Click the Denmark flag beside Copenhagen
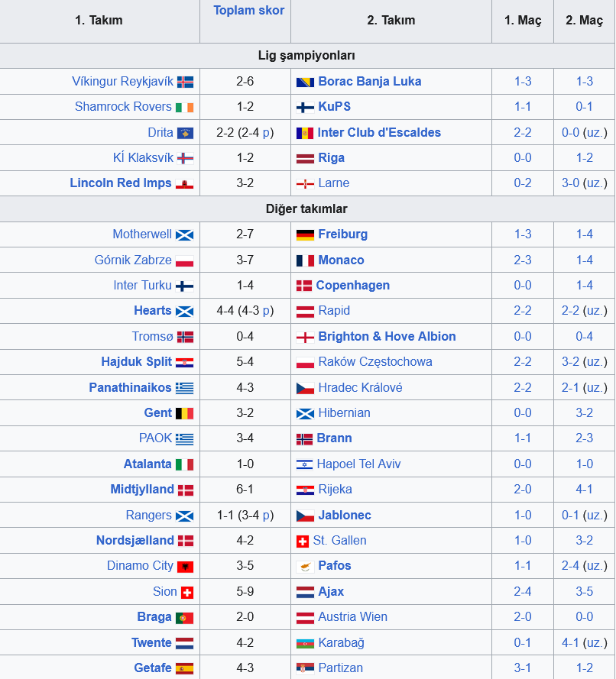616x679 pixels. (x=304, y=286)
